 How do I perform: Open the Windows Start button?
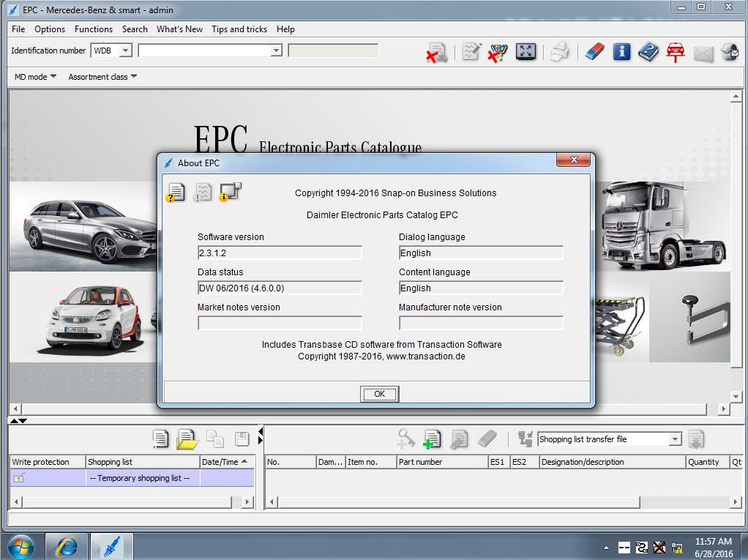coord(21,547)
